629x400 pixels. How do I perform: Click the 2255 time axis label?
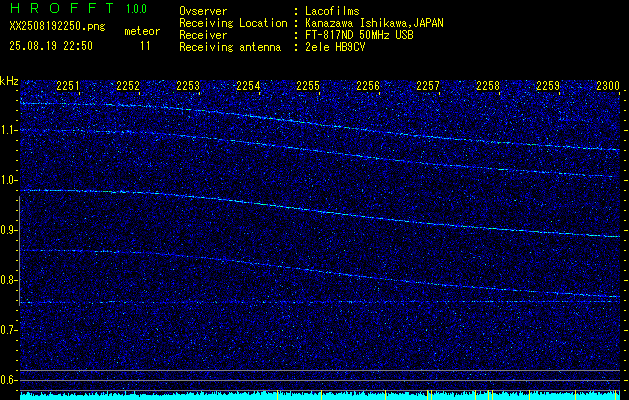[x=308, y=86]
